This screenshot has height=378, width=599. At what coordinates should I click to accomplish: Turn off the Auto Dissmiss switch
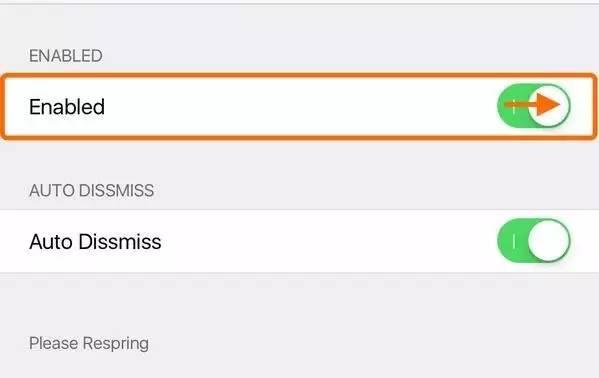coord(533,241)
